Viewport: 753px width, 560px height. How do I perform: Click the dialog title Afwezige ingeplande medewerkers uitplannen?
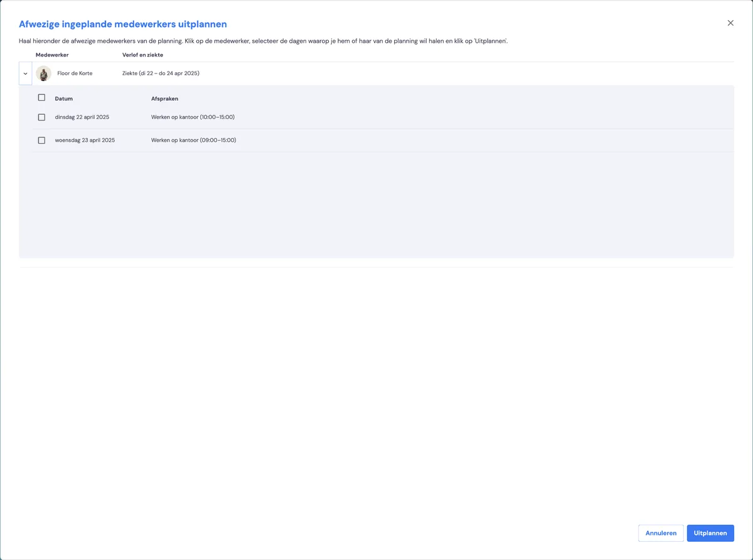[x=123, y=24]
